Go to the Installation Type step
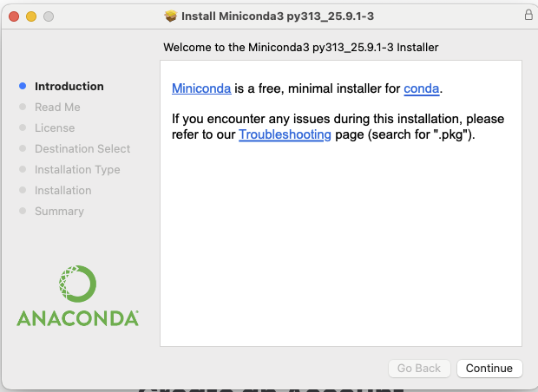The image size is (538, 392). 77,169
